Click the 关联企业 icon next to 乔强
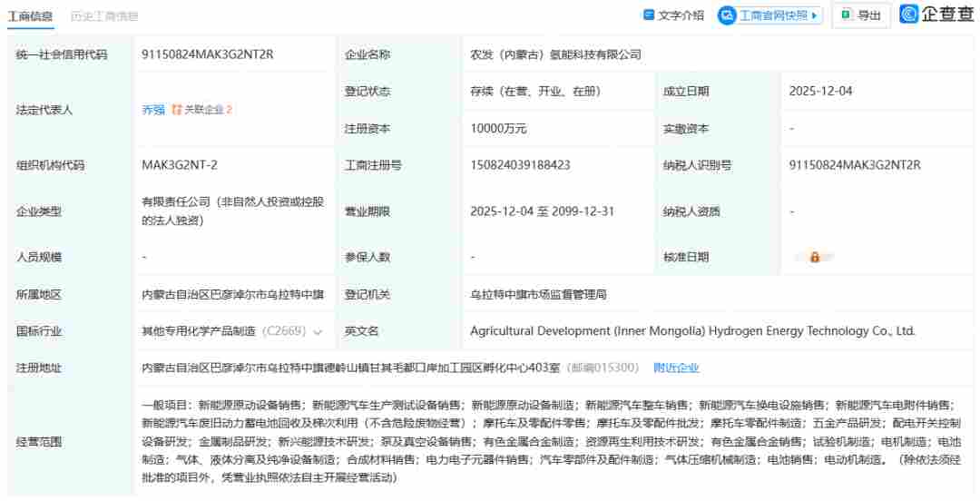This screenshot has width=980, height=501. click(x=177, y=110)
